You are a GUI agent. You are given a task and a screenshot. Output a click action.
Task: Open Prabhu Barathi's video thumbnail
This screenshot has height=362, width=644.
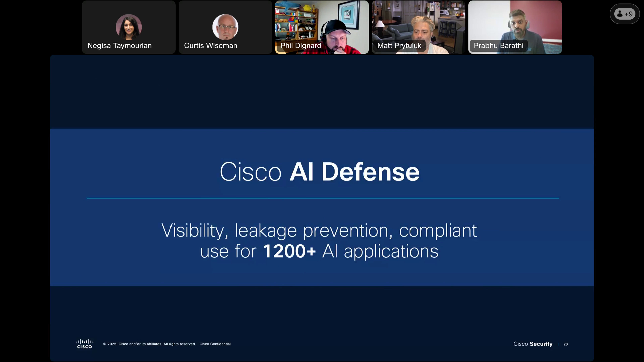[515, 27]
